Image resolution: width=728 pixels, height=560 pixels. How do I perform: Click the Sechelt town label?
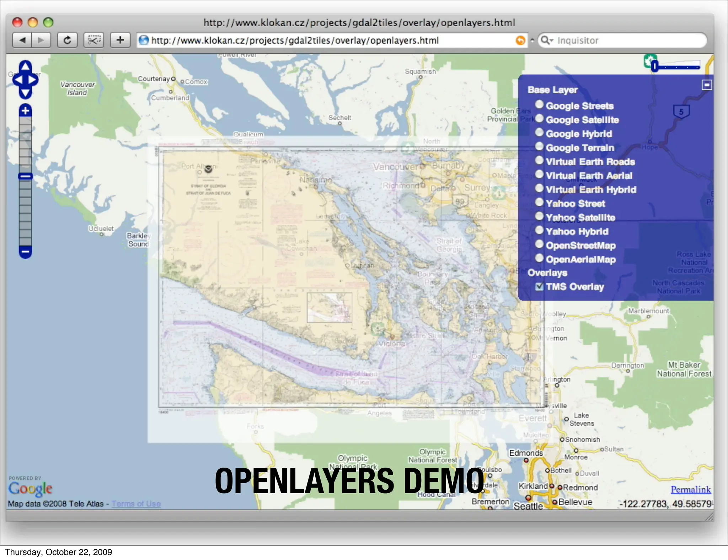pyautogui.click(x=339, y=118)
